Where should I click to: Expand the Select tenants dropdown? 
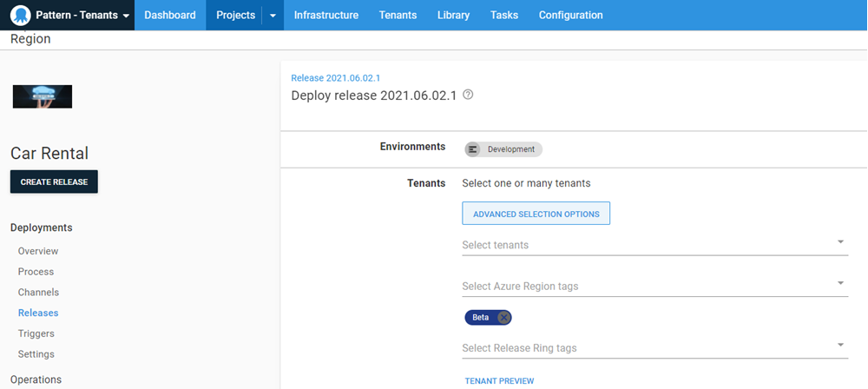(839, 242)
